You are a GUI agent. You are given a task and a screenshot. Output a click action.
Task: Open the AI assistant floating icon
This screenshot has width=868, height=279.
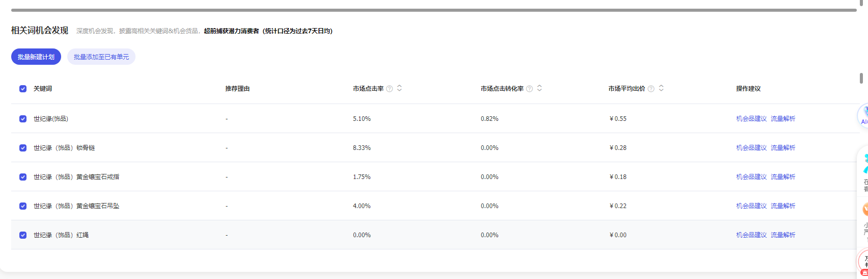pos(863,115)
